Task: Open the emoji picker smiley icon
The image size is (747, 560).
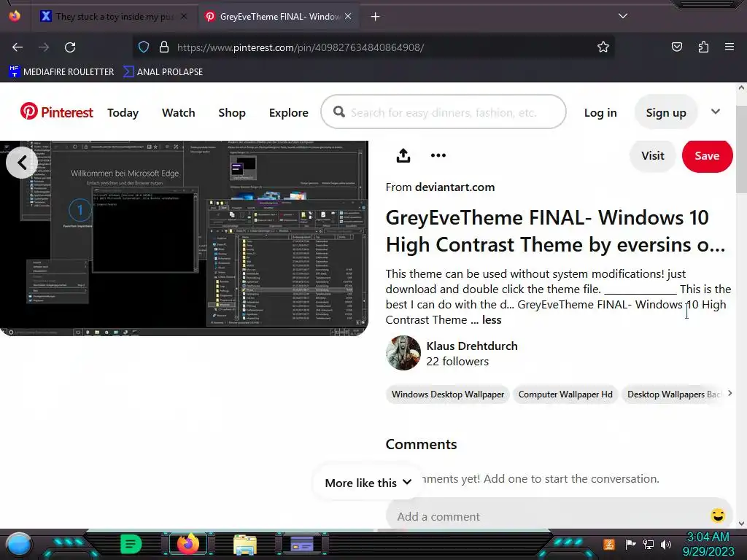Action: point(718,516)
